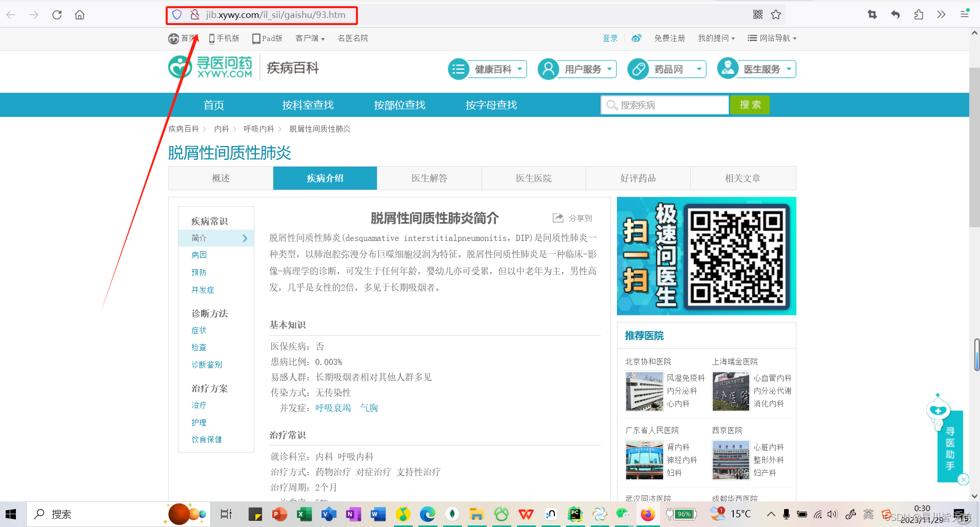This screenshot has height=527, width=980.
Task: Reload the current page
Action: click(57, 14)
